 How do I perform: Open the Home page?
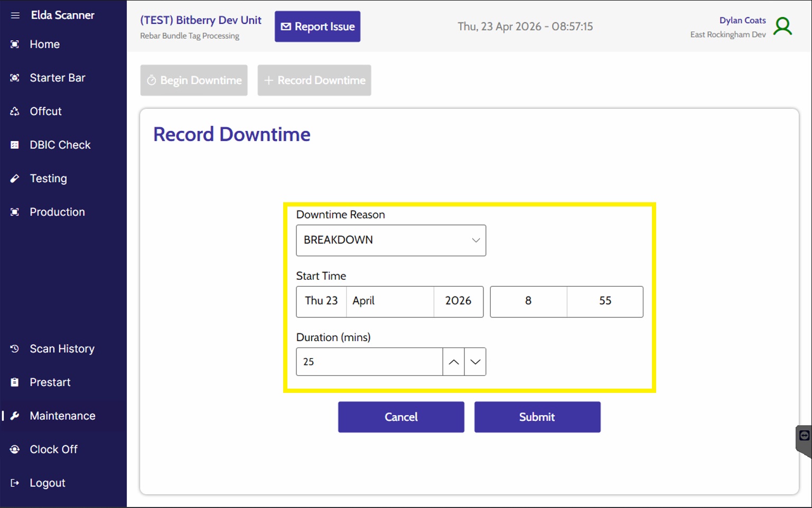click(x=63, y=44)
